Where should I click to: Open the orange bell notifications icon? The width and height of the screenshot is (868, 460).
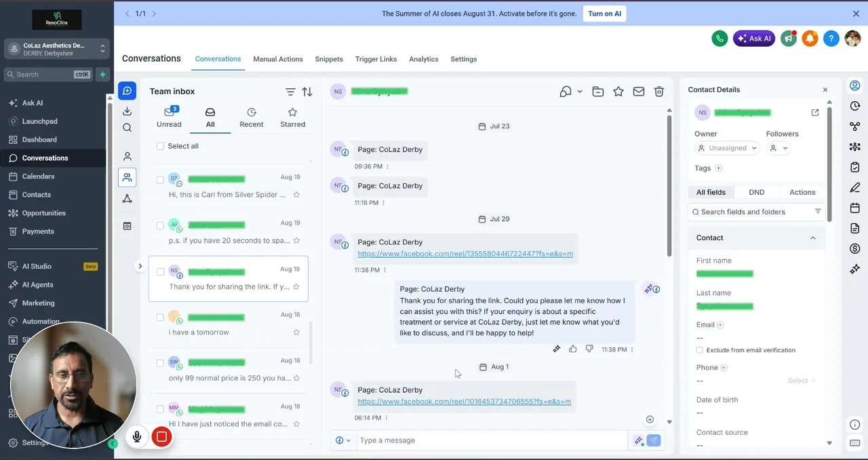810,39
